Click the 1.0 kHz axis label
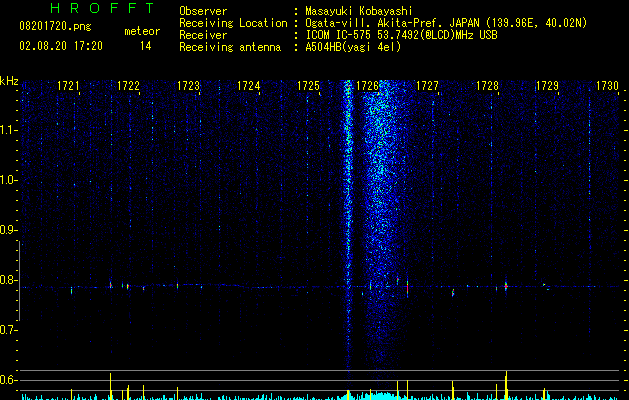Viewport: 629px width, 400px height. point(8,180)
